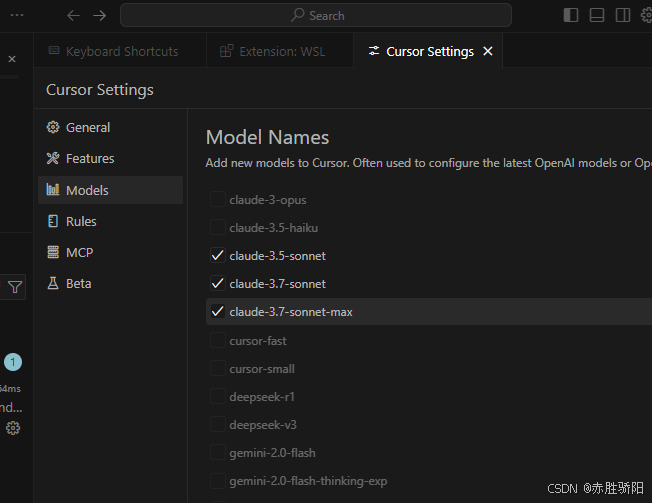Close the Cursor Settings tab
Image resolution: width=652 pixels, height=503 pixels.
point(488,51)
